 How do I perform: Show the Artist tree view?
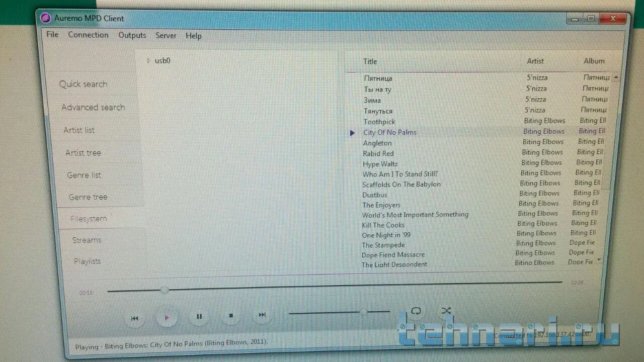point(83,153)
